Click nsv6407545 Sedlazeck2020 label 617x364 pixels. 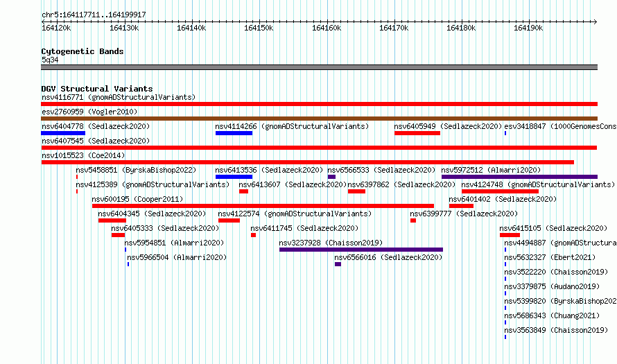click(96, 141)
